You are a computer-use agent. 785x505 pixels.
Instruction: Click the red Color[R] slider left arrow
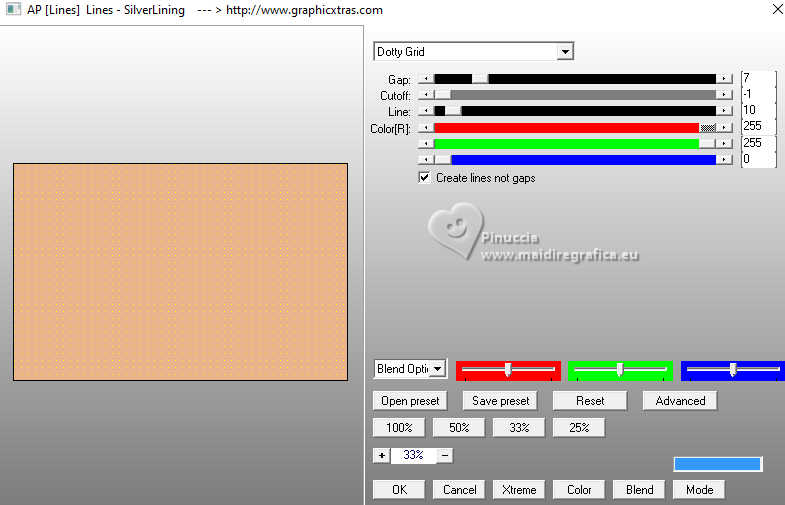tap(426, 128)
